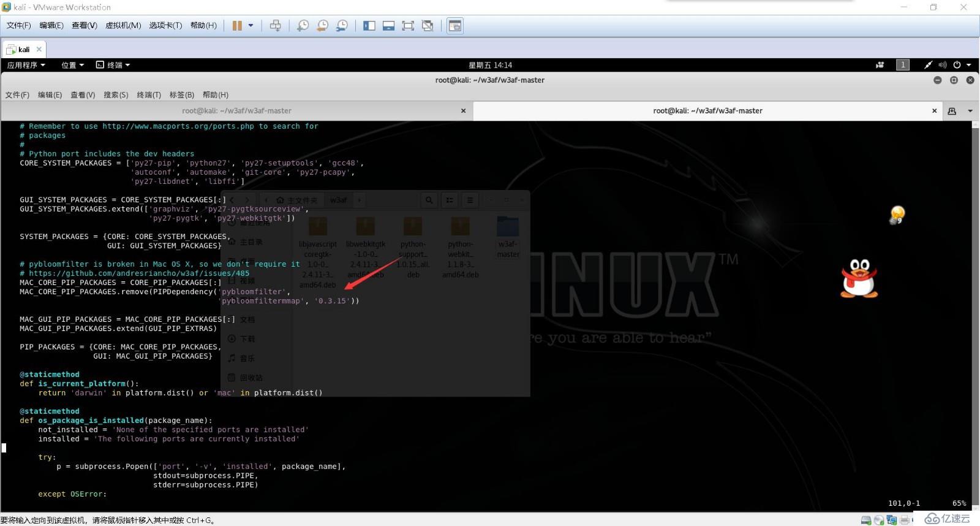Open VMware 选项卡(T) menu
The image size is (980, 526).
click(165, 25)
